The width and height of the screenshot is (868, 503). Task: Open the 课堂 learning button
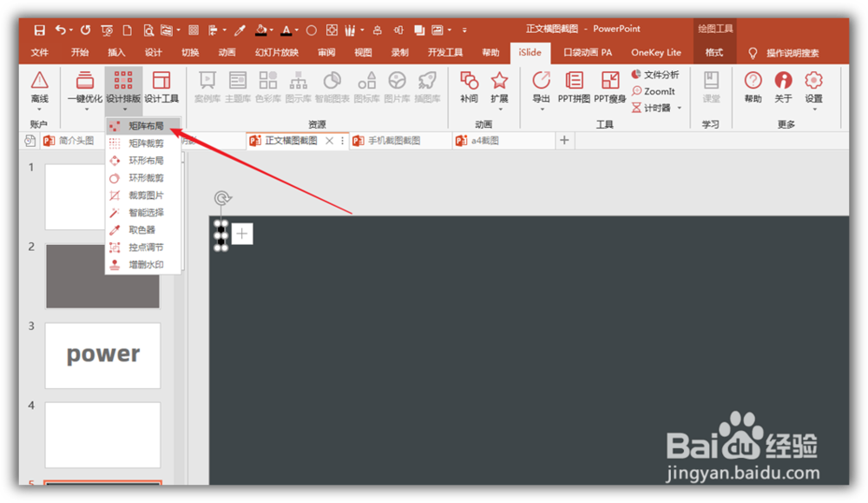pos(712,88)
